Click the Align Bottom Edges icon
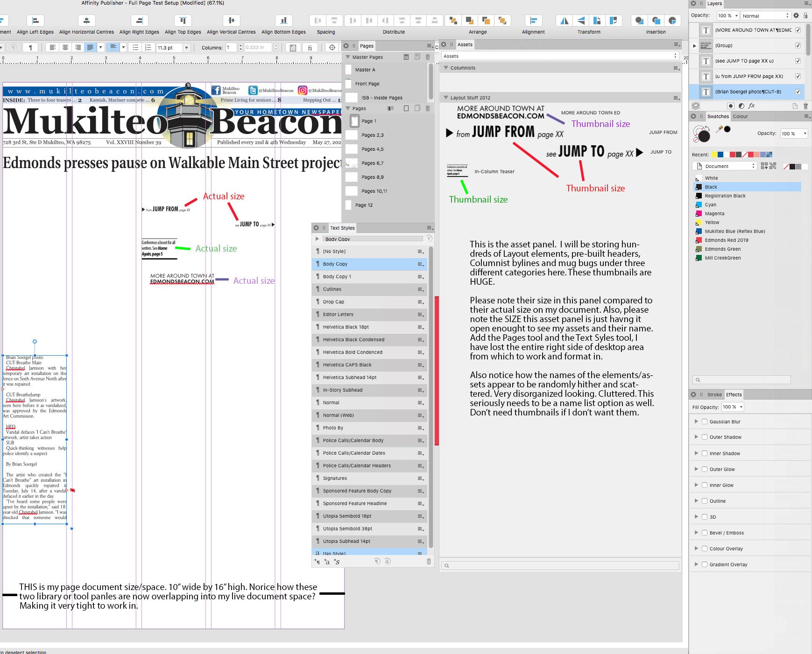812x654 pixels. coord(283,21)
